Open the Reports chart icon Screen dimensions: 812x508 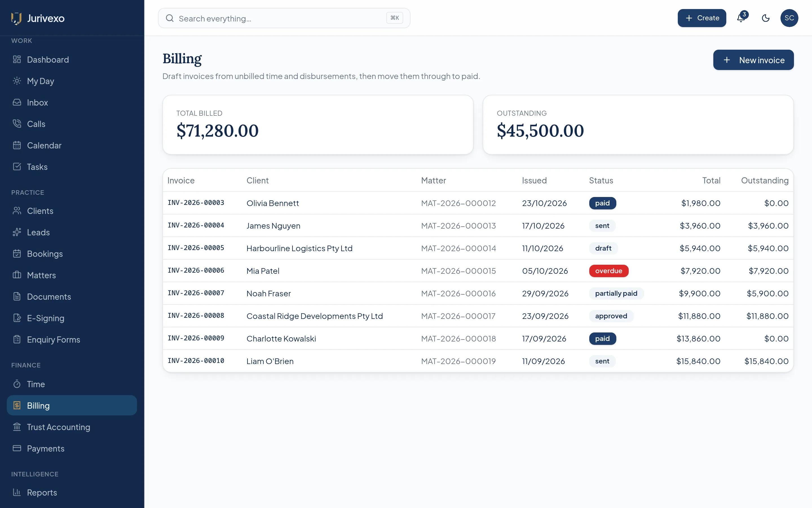17,492
